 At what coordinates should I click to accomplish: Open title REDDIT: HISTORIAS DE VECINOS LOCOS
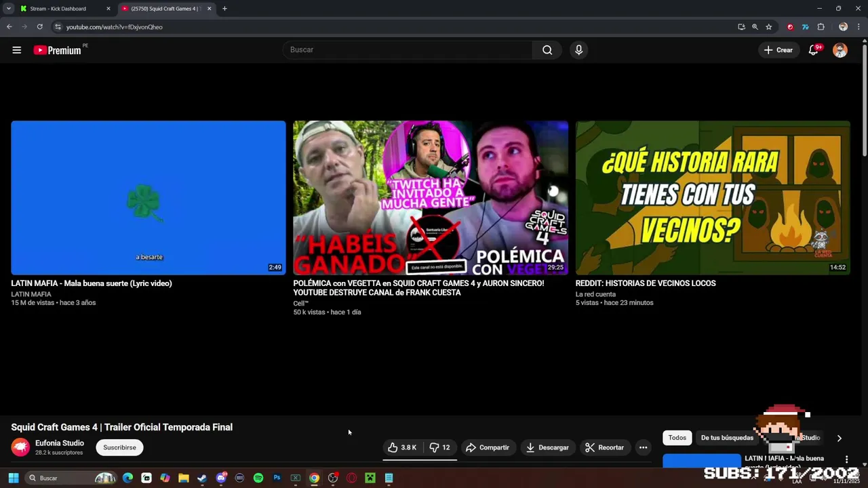coord(646,283)
